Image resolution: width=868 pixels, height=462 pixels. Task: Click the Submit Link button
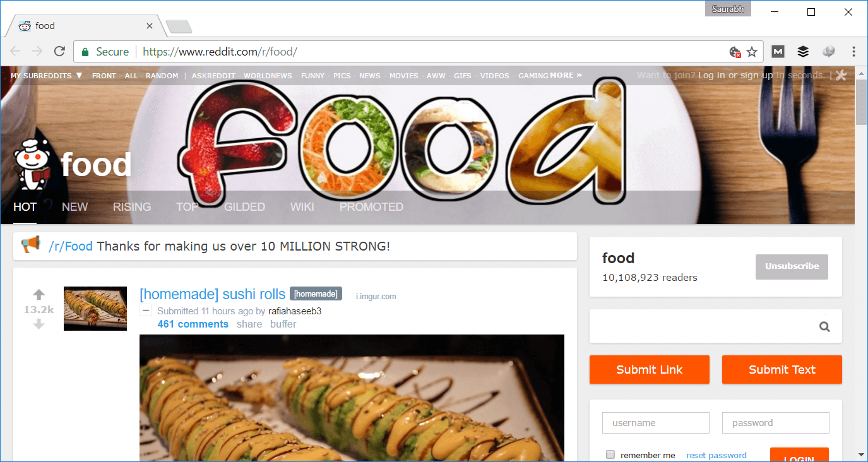click(650, 370)
